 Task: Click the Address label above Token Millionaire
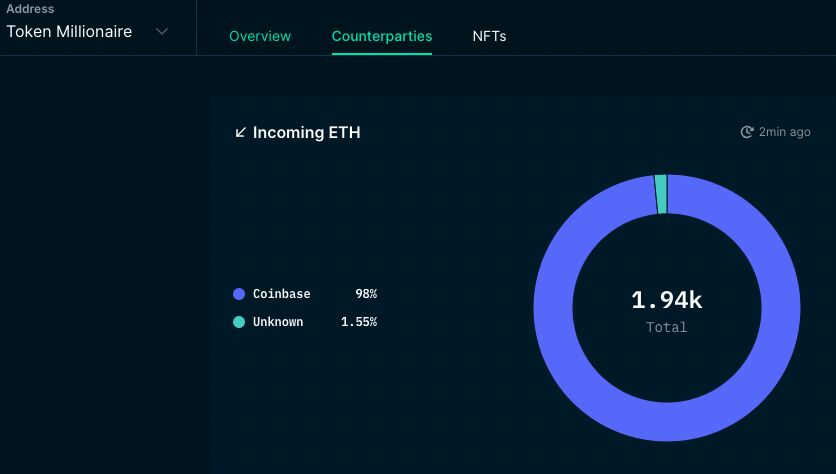click(30, 9)
